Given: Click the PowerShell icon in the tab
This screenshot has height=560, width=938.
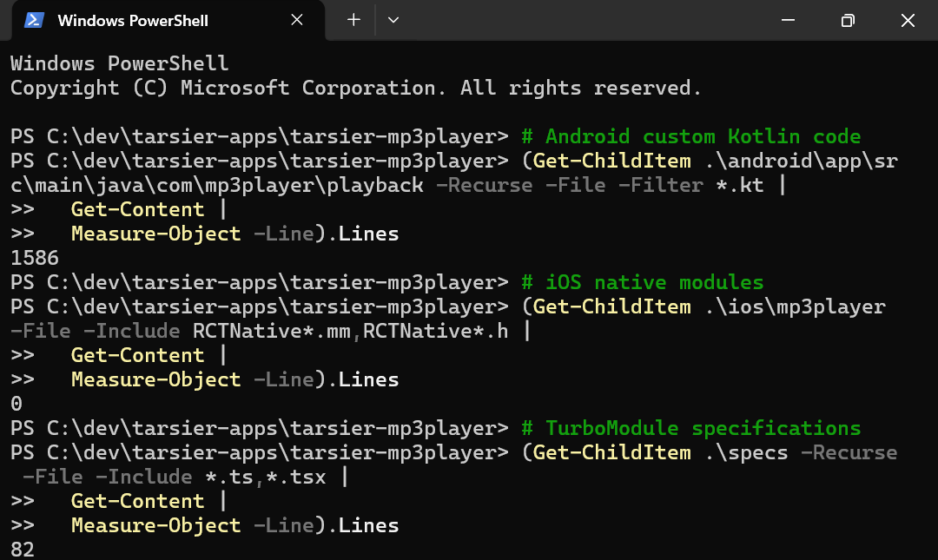Looking at the screenshot, I should point(34,20).
